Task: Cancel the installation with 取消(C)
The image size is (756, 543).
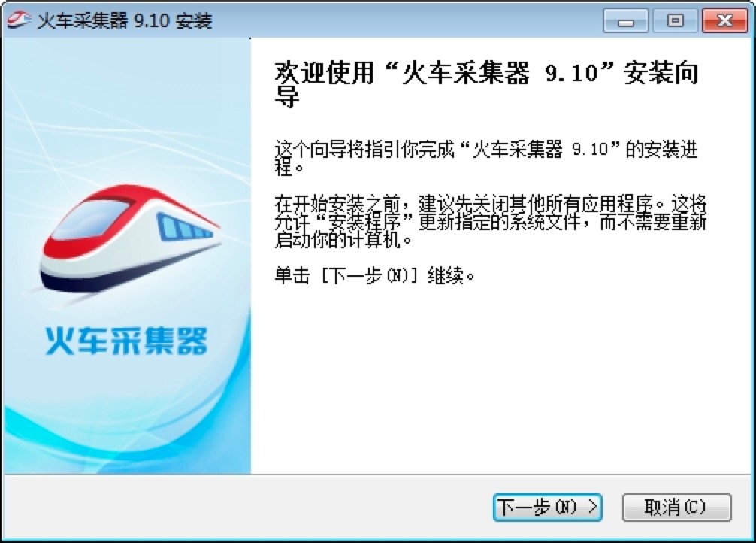Action: coord(676,508)
